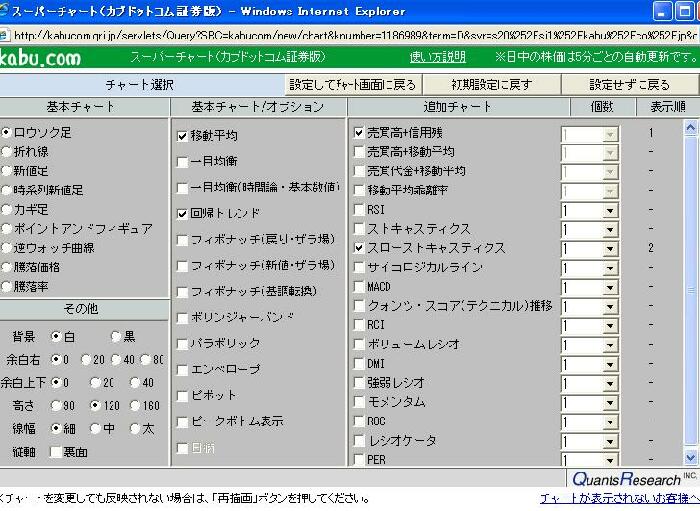This screenshot has width=700, height=511.
Task: Uncheck 売買高+信用残 additional chart
Action: coord(359,133)
